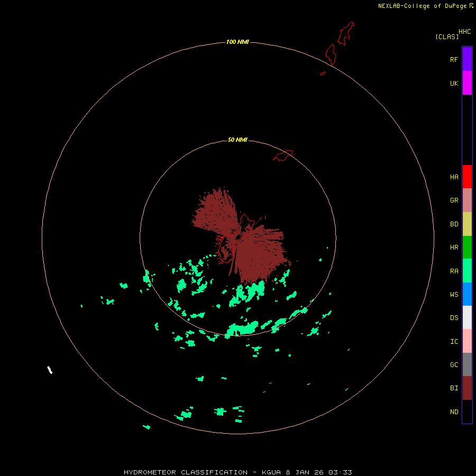Click the 'HHC' product code text
Screen dimensions: 476x476
(x=464, y=32)
